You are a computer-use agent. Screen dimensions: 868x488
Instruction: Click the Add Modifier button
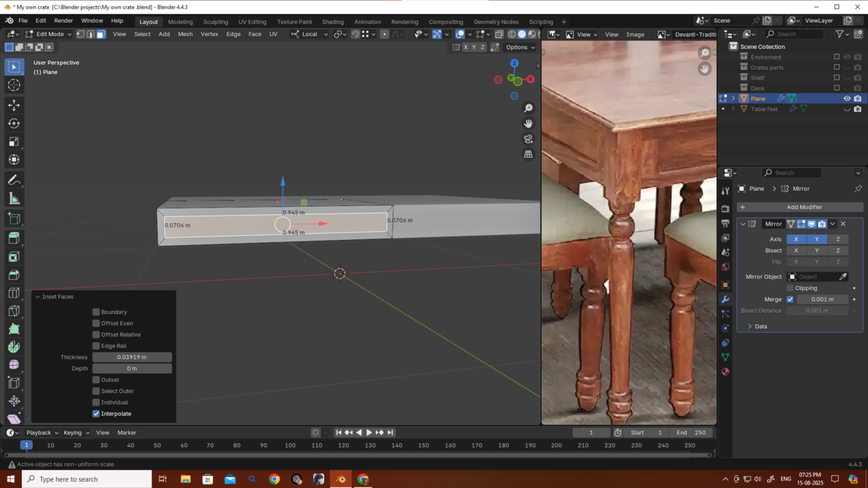(x=804, y=207)
